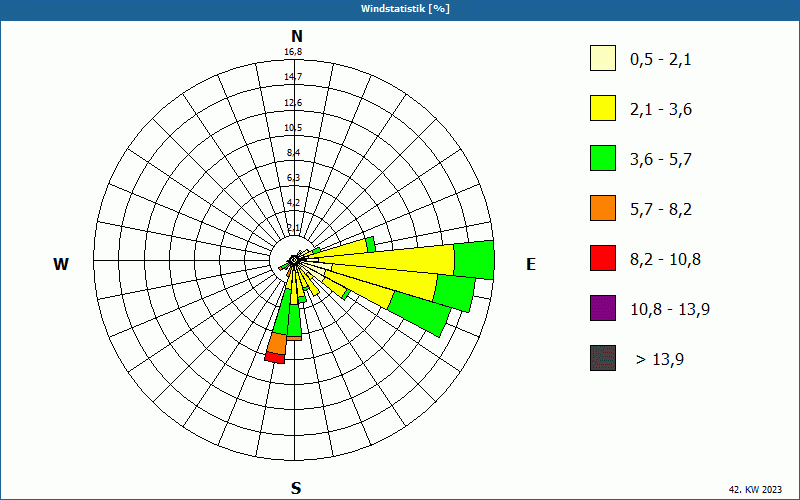Click the '> 13,9' legend text
Screen dimensions: 800x500
(660, 360)
